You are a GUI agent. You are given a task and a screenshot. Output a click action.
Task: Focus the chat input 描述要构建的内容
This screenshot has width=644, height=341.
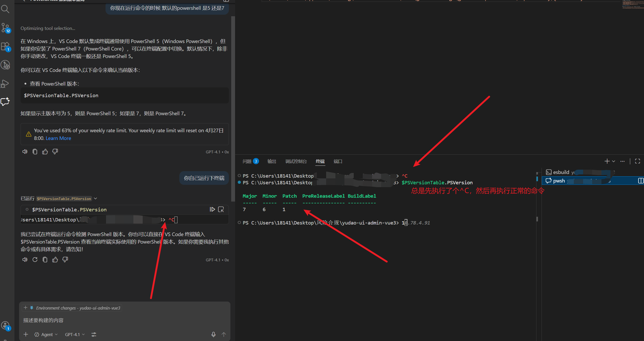[x=125, y=320]
